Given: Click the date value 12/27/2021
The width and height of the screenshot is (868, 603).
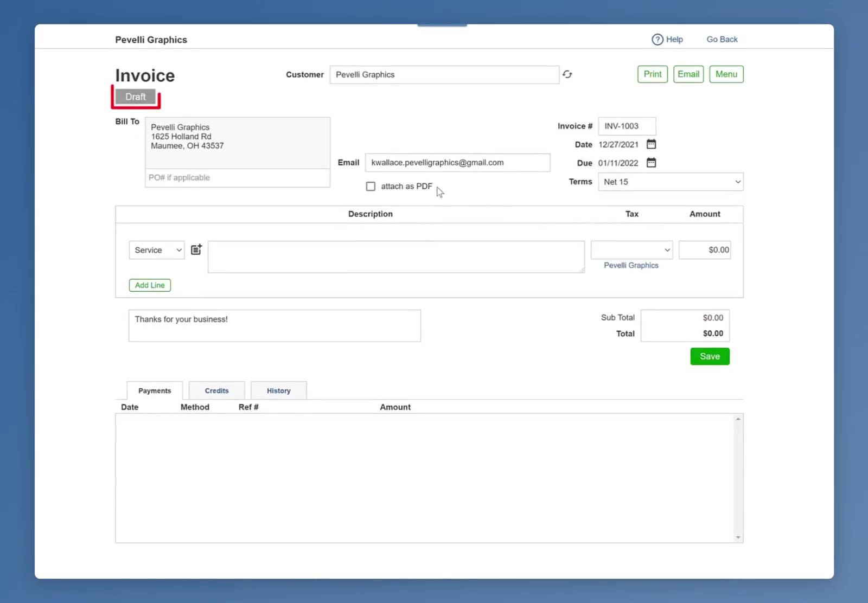Looking at the screenshot, I should point(618,145).
